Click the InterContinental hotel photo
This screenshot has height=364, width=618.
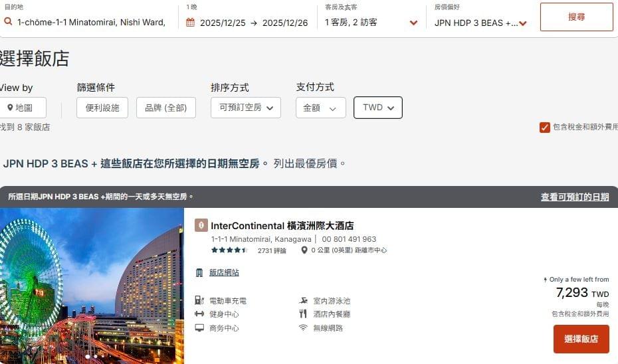click(92, 286)
